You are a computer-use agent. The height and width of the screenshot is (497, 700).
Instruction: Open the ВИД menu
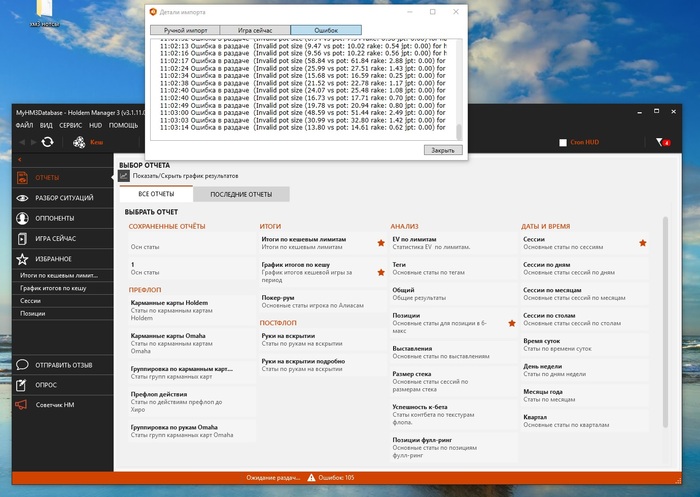(46, 125)
